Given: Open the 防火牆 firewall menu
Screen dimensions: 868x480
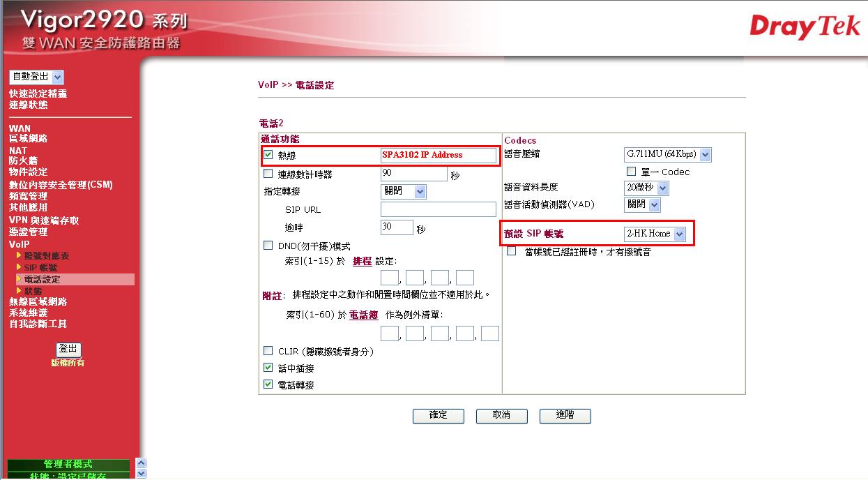Looking at the screenshot, I should [x=24, y=160].
